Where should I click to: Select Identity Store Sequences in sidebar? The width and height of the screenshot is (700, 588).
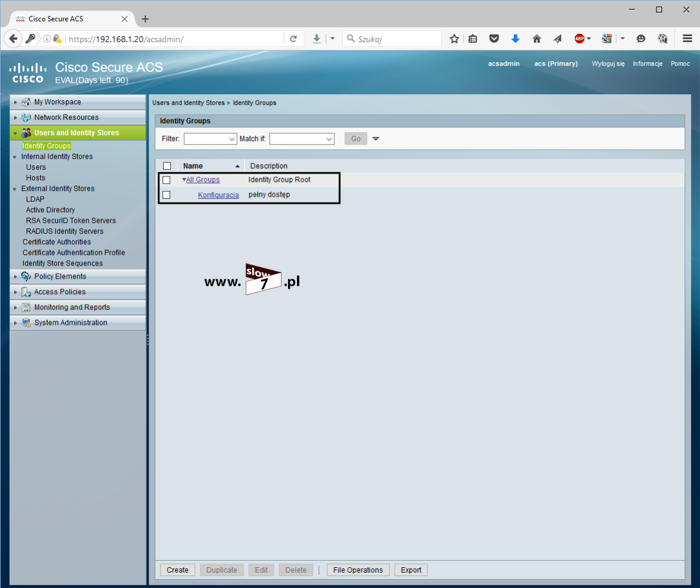pos(62,263)
